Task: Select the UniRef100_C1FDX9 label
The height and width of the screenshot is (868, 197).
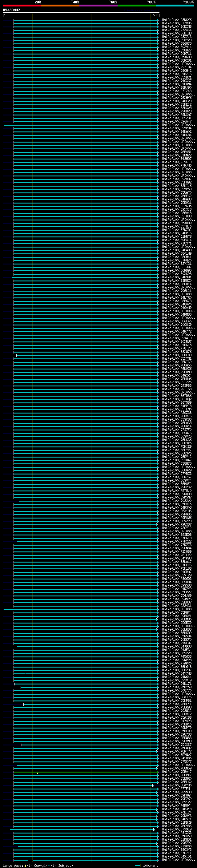Action: point(177,822)
